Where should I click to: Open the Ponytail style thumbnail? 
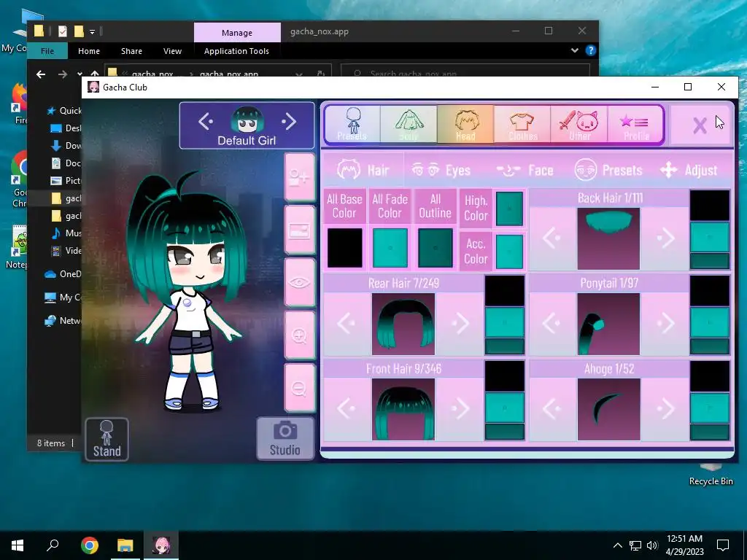coord(609,324)
